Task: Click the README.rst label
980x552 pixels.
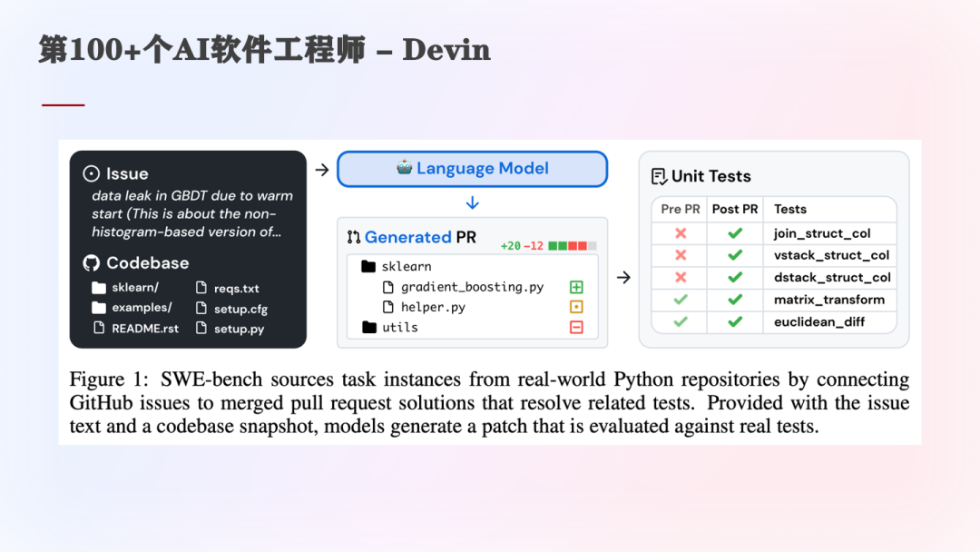Action: [145, 328]
